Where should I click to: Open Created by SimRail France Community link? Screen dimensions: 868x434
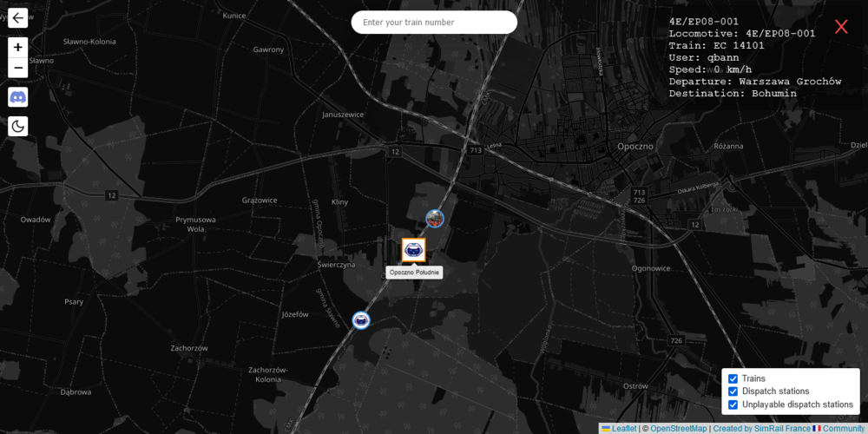click(789, 429)
